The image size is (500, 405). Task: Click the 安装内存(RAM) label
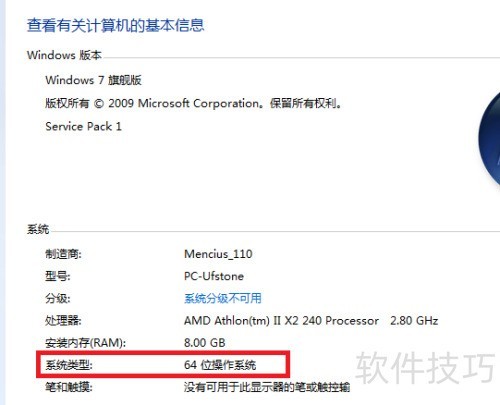coord(85,343)
